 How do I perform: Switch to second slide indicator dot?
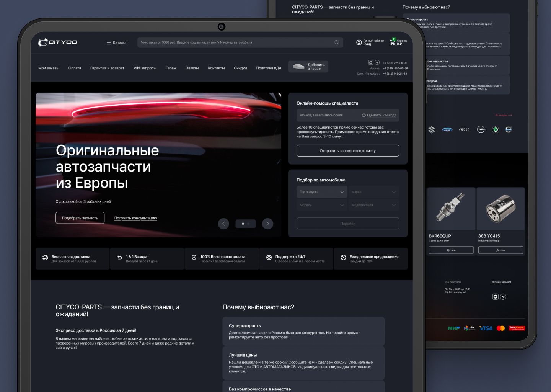click(248, 224)
